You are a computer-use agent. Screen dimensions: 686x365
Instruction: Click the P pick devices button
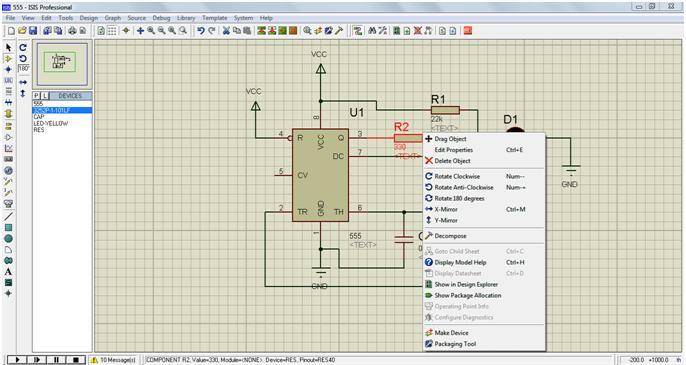pos(36,95)
